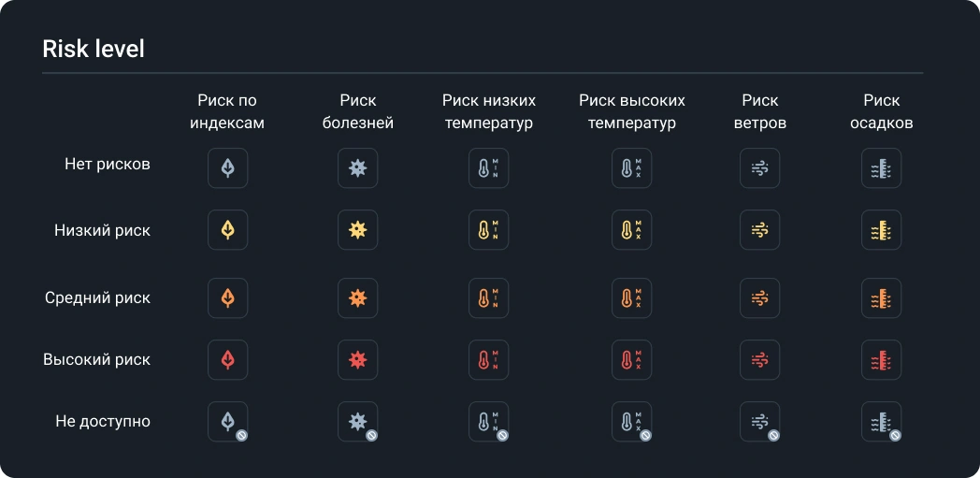Select the orange medium-risk wind icon
980x478 pixels.
pos(759,298)
